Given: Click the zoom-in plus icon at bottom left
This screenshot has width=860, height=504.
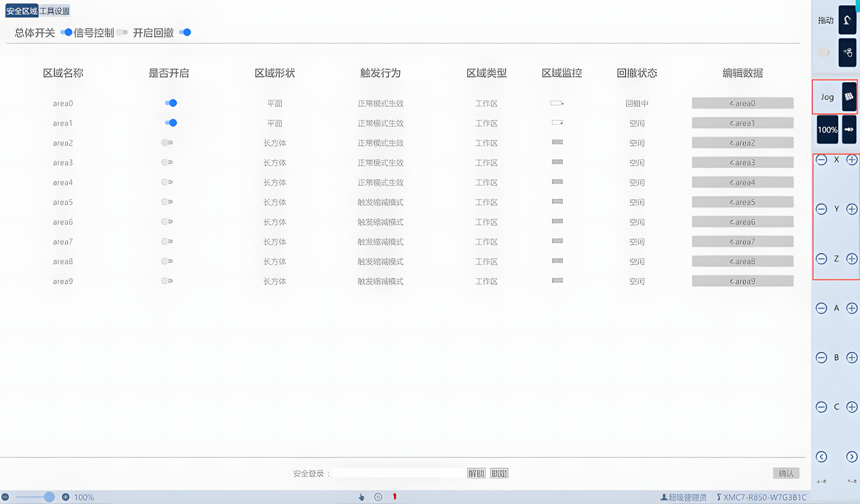Looking at the screenshot, I should [66, 497].
